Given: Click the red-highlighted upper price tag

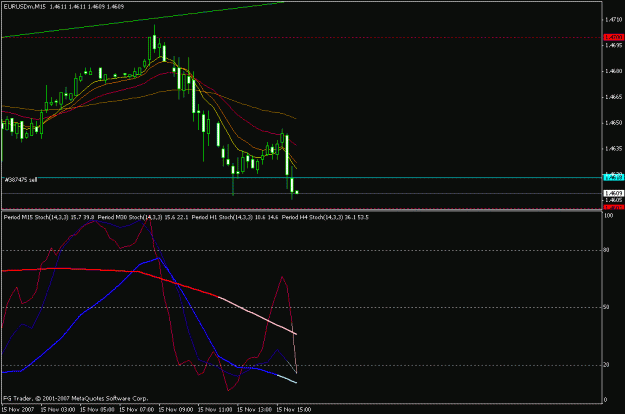Looking at the screenshot, I should point(614,37).
